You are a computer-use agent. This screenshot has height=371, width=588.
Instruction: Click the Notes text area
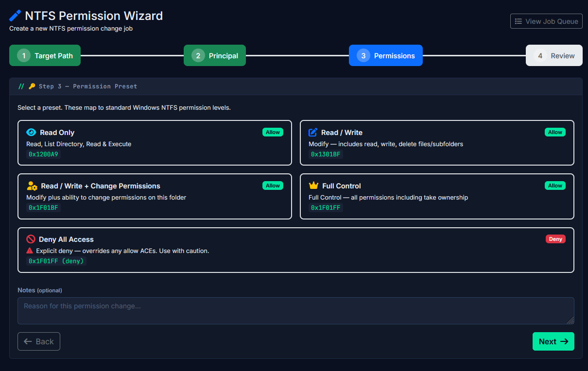pos(296,311)
